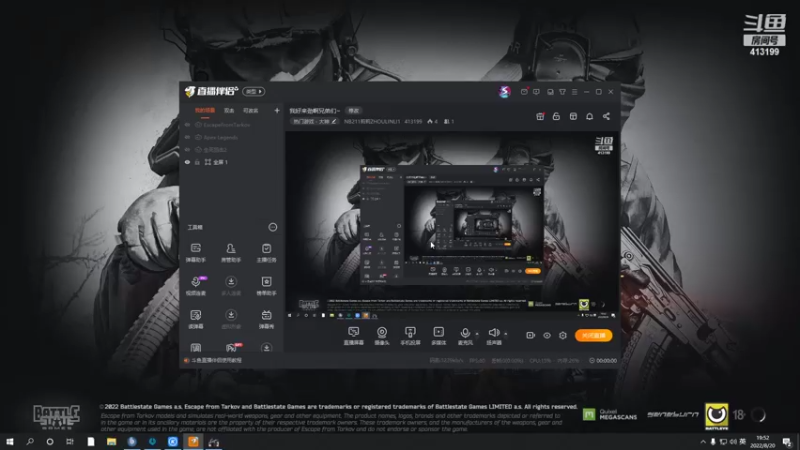Click the record video camera icon

(x=531, y=335)
